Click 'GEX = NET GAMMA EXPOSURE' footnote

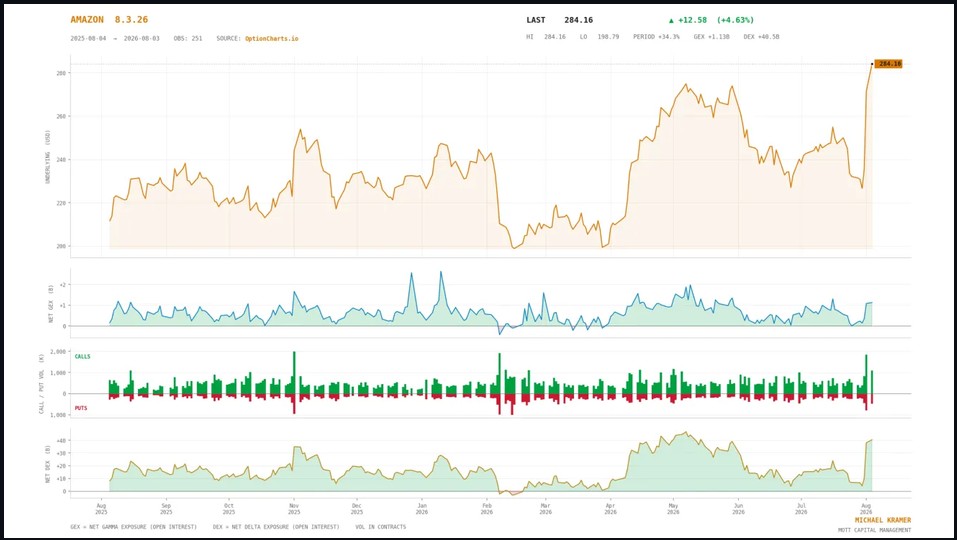click(x=134, y=527)
